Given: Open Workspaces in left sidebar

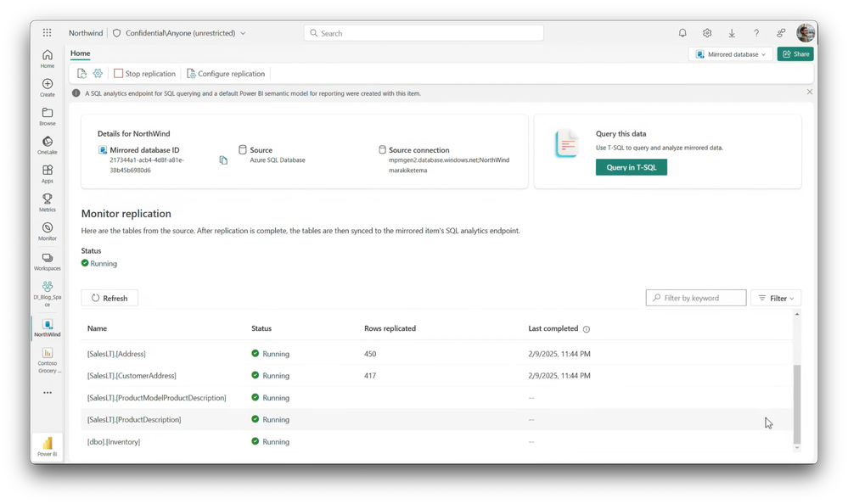Looking at the screenshot, I should [x=48, y=261].
